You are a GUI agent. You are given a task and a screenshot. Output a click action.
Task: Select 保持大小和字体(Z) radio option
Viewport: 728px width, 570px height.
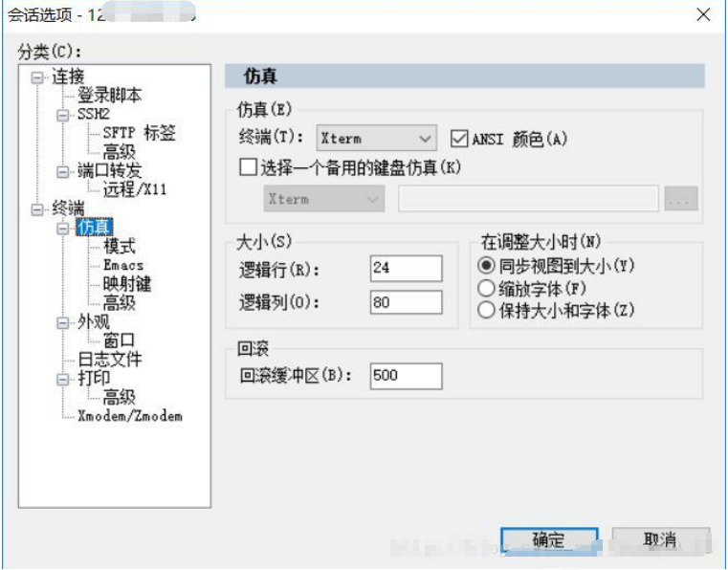pyautogui.click(x=486, y=310)
